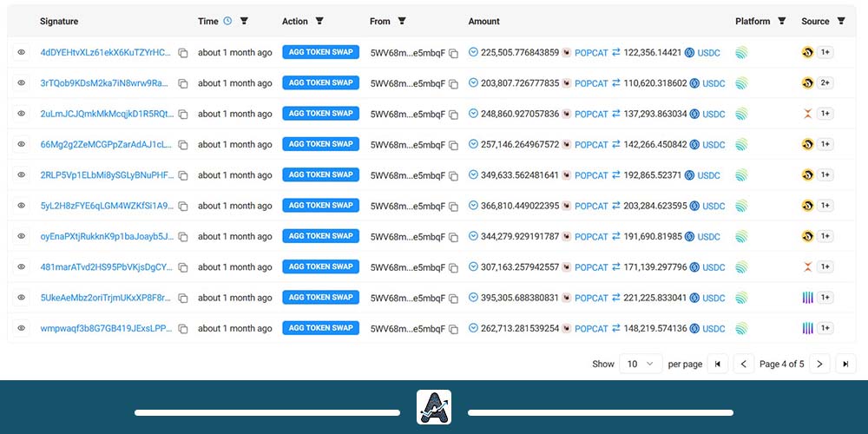Image resolution: width=868 pixels, height=434 pixels.
Task: Copy signature 4dDYEHtvXLz61ekX6KuTZYrHC
Action: point(183,53)
